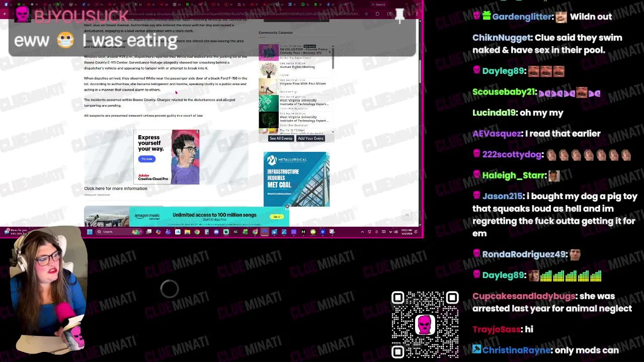Open File Explorer from the taskbar

pos(187,232)
